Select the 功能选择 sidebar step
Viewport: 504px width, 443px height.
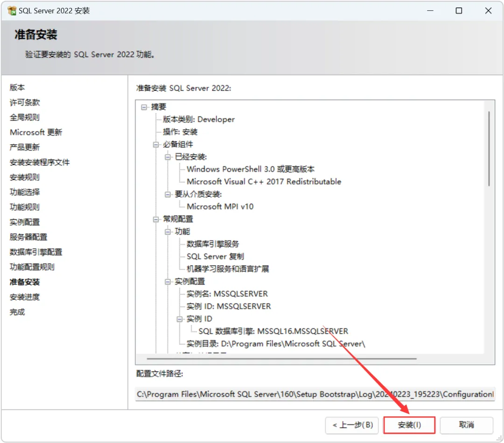(25, 192)
